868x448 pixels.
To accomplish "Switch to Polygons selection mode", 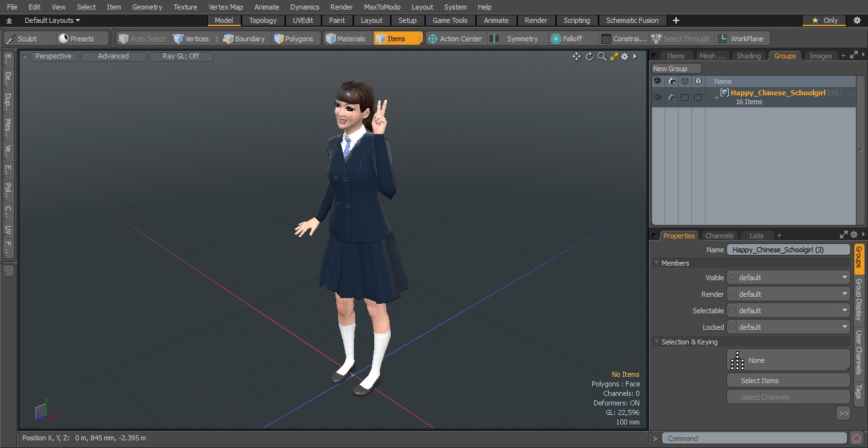I will (x=294, y=39).
